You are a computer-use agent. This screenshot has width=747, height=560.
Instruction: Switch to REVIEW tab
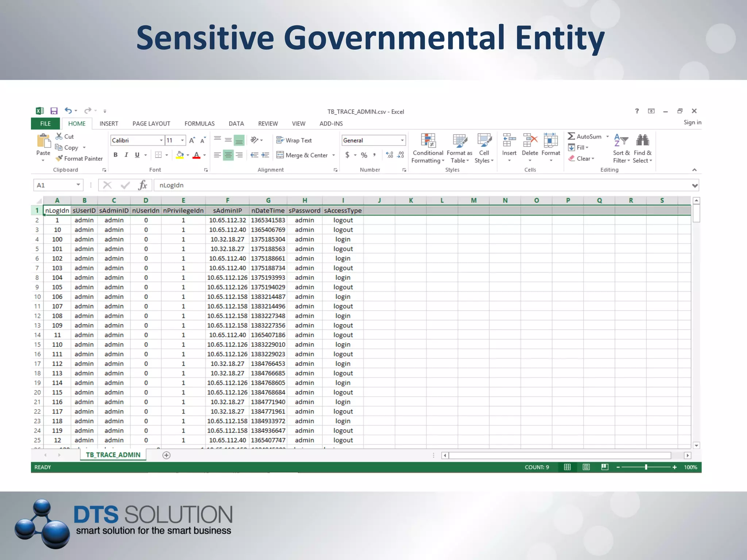pyautogui.click(x=268, y=124)
